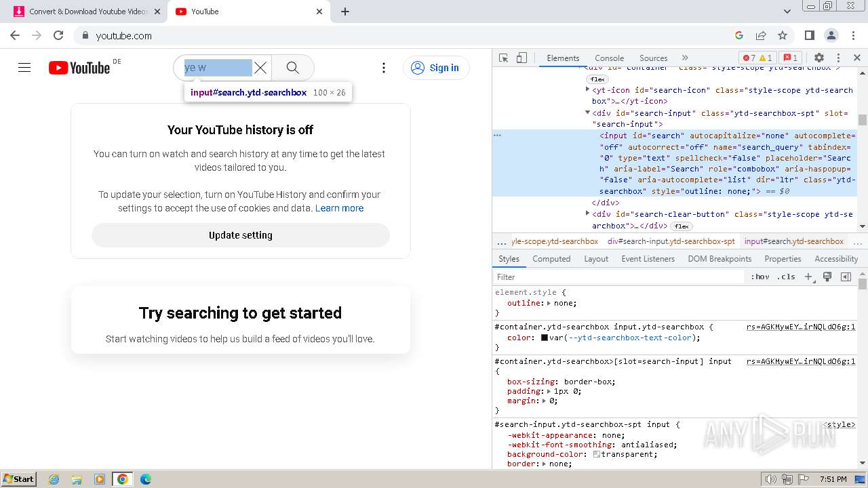This screenshot has width=868, height=488.
Task: Activate the DevTools inspect element picker
Action: point(503,58)
